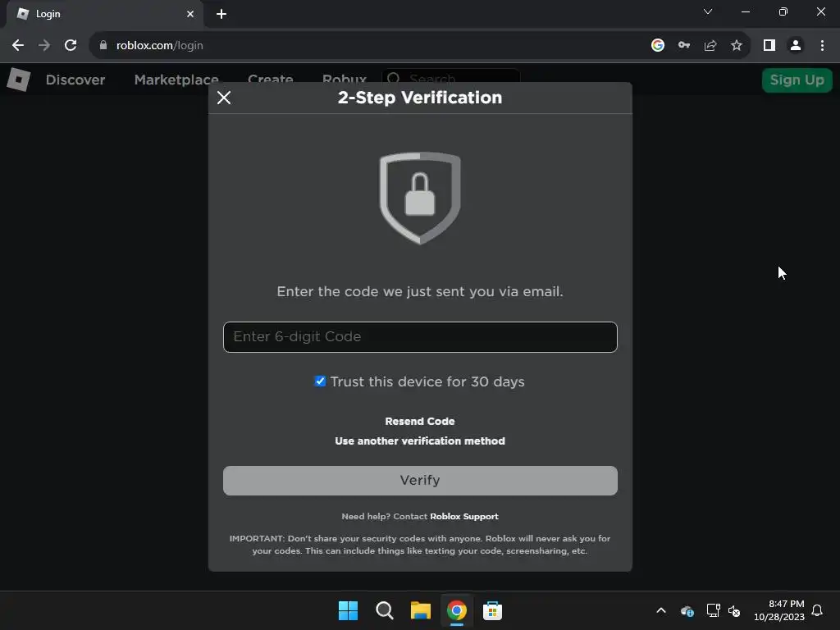The image size is (840, 630).
Task: Choose Use another verification method
Action: 420,441
